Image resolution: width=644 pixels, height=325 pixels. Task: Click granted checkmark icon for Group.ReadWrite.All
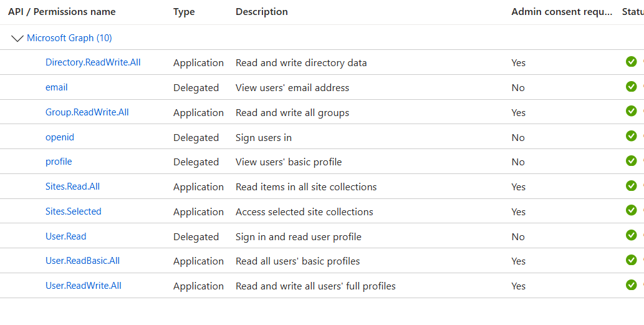631,111
